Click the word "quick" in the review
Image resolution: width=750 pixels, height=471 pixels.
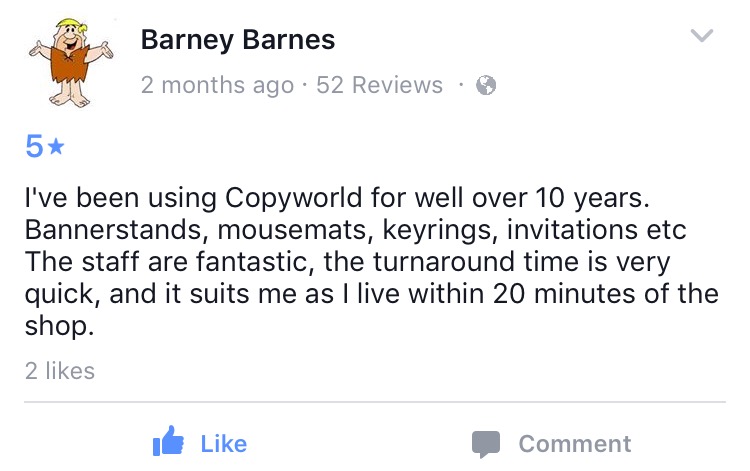(x=52, y=295)
